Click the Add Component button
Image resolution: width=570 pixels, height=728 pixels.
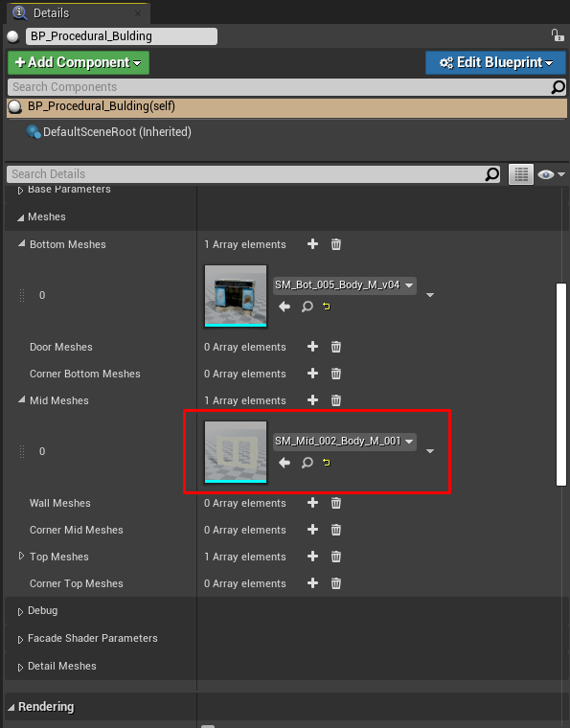pos(79,62)
